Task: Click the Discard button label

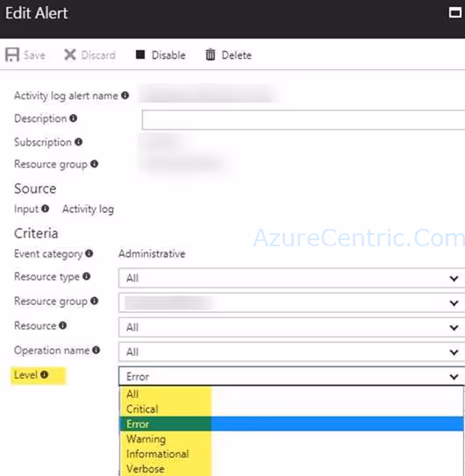Action: tap(98, 55)
